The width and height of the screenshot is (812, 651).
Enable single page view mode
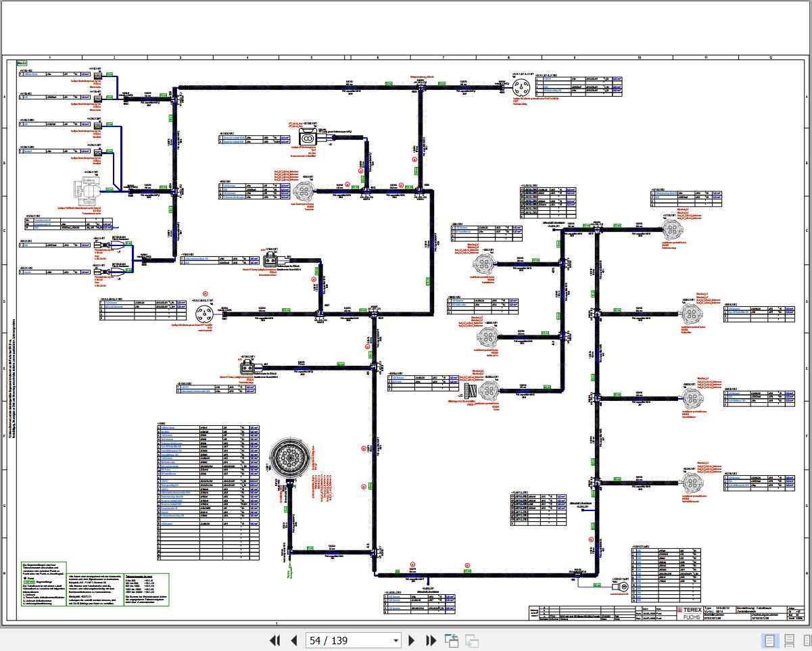coord(770,640)
